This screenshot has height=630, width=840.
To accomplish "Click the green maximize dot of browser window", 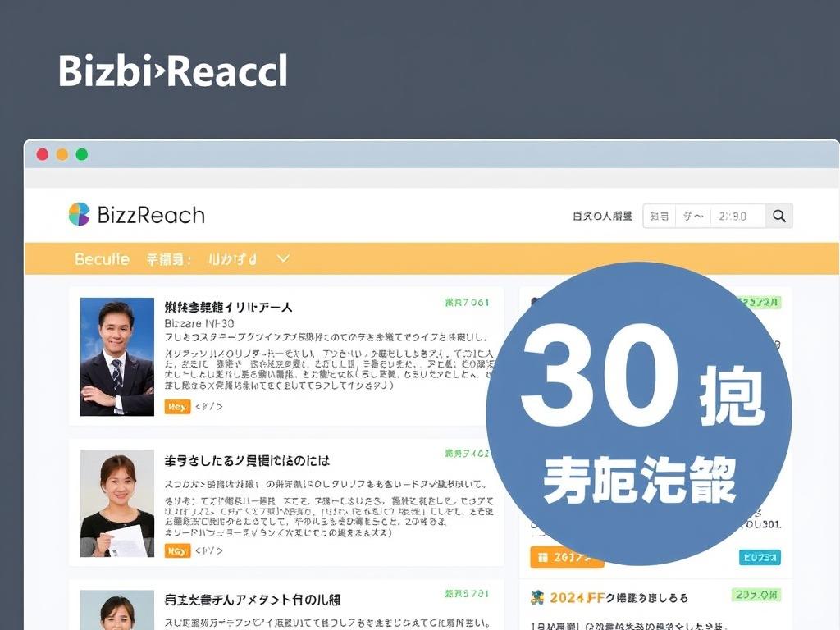I will [x=82, y=155].
